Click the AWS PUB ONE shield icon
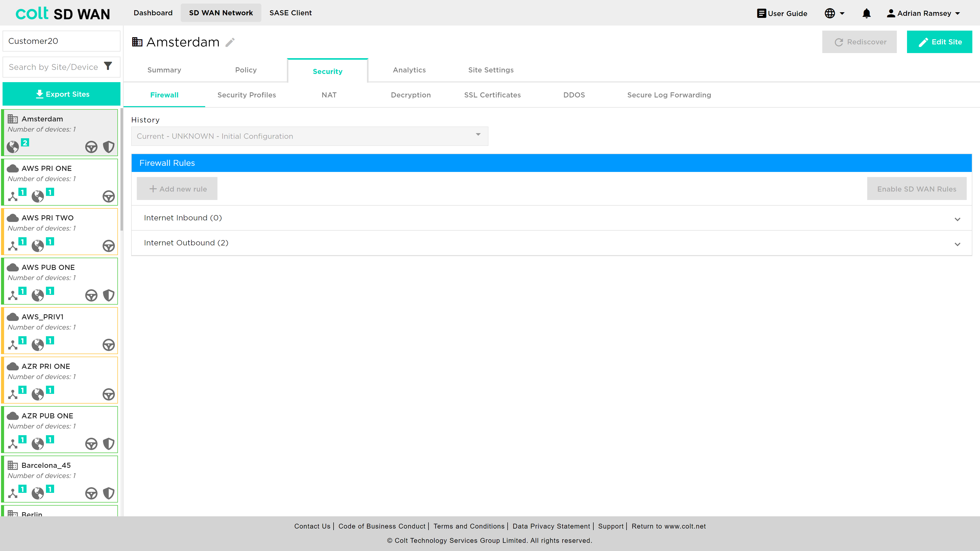The height and width of the screenshot is (551, 980). click(x=109, y=295)
